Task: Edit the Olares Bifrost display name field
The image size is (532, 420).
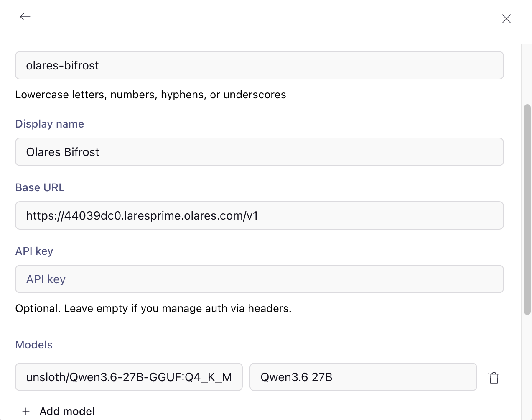Action: [x=260, y=152]
